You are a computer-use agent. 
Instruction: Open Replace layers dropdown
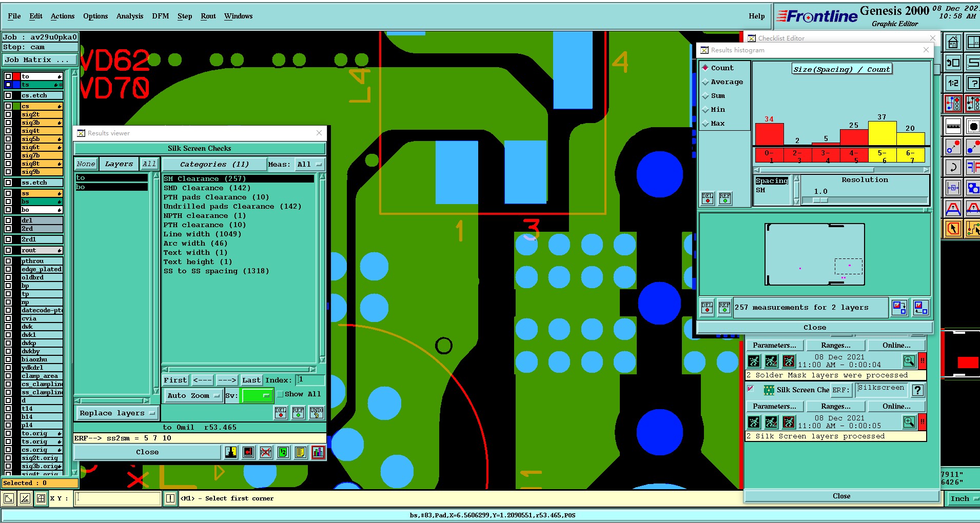[116, 413]
